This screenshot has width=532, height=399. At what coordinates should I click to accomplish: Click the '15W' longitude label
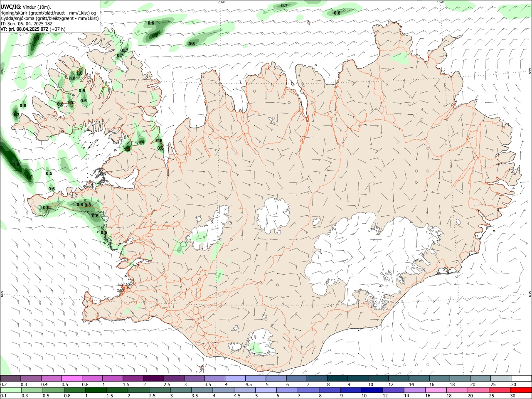click(x=440, y=2)
